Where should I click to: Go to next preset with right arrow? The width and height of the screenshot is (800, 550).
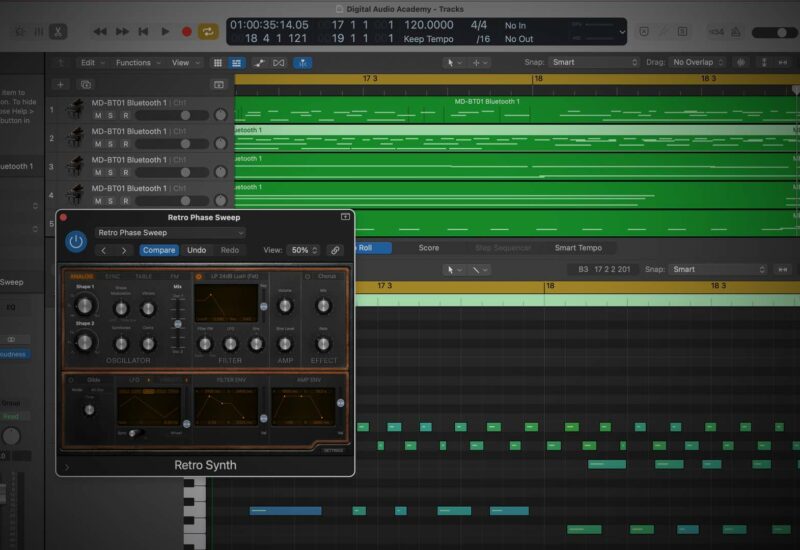(124, 251)
